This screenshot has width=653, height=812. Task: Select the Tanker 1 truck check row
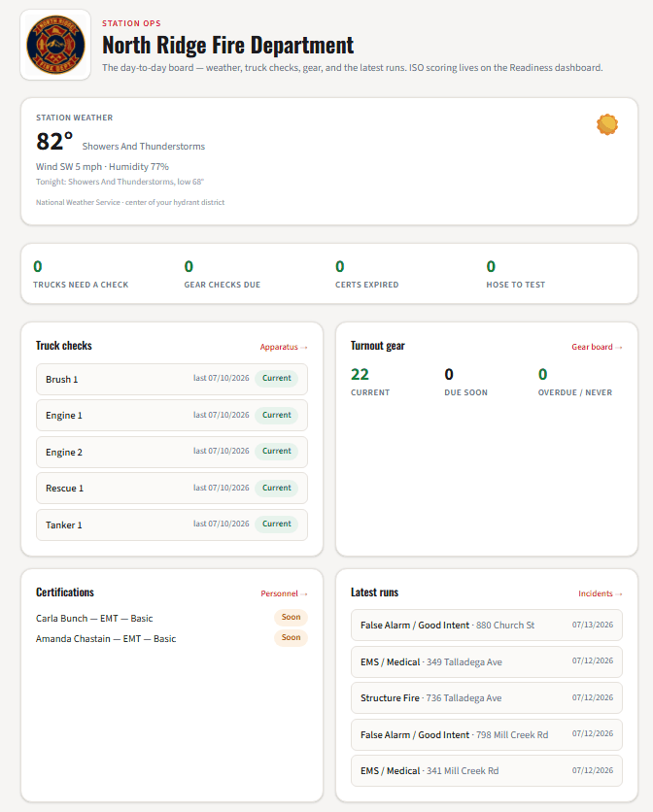click(172, 525)
